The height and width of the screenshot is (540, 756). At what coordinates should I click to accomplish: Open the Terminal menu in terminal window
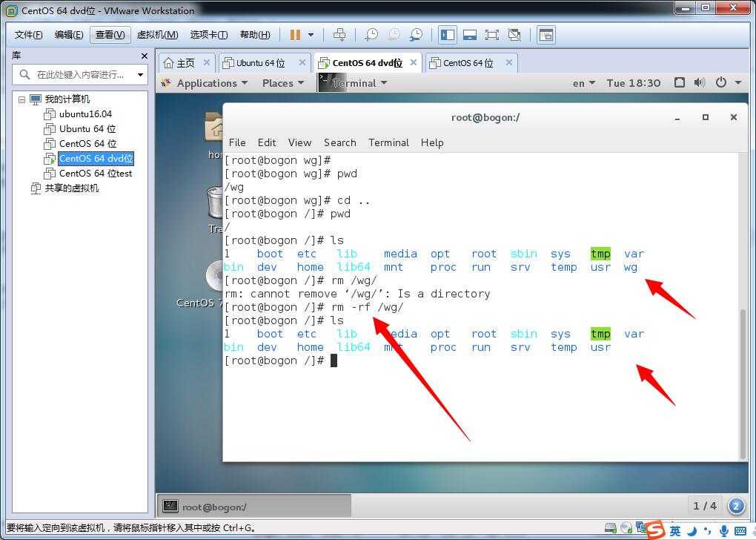click(x=388, y=143)
